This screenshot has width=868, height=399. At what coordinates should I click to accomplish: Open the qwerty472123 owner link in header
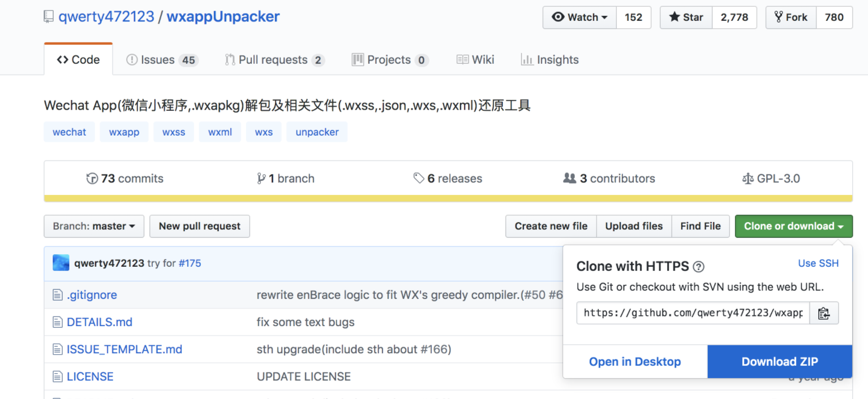click(106, 16)
